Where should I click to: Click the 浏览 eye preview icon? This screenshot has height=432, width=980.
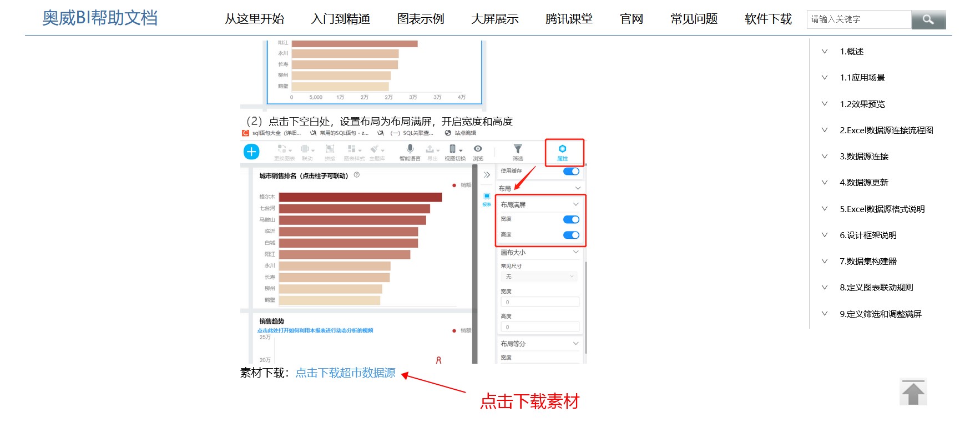(478, 152)
